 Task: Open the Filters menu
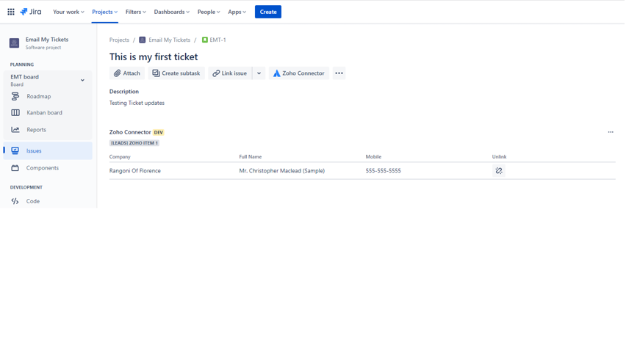[x=135, y=12]
